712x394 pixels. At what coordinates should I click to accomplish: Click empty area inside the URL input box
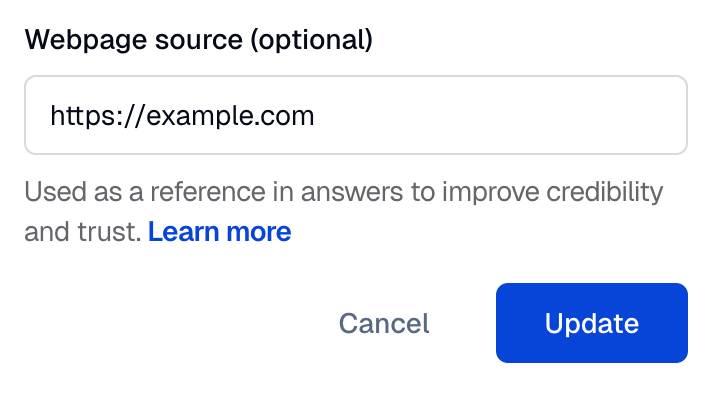pyautogui.click(x=499, y=115)
